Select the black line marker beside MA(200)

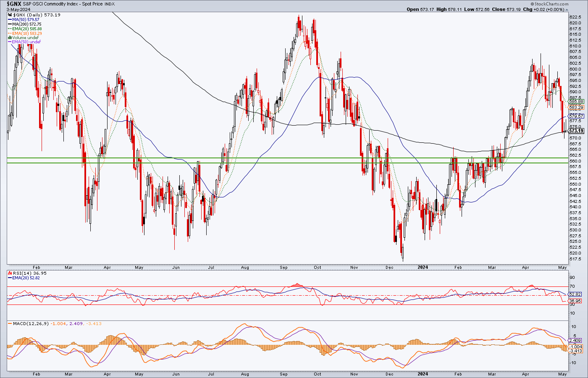(x=10, y=24)
